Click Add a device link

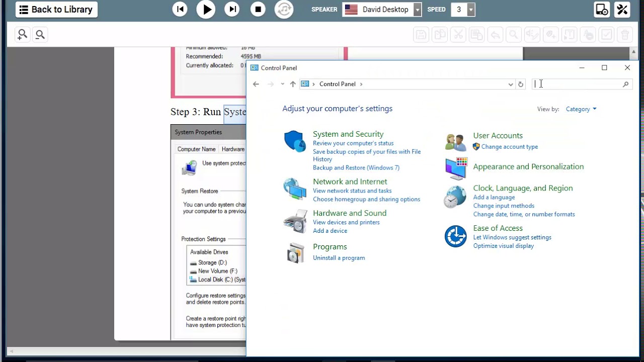pyautogui.click(x=330, y=231)
